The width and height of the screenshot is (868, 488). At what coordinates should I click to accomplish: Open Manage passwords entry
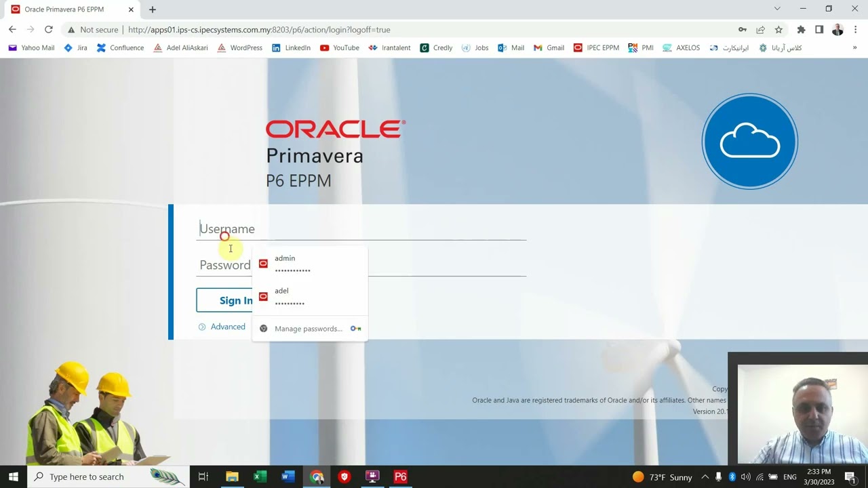click(310, 329)
